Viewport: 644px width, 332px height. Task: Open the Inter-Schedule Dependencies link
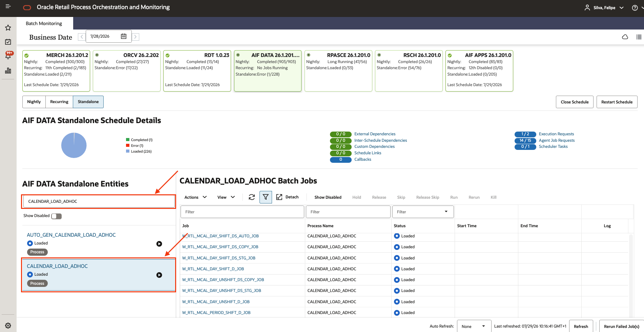380,140
